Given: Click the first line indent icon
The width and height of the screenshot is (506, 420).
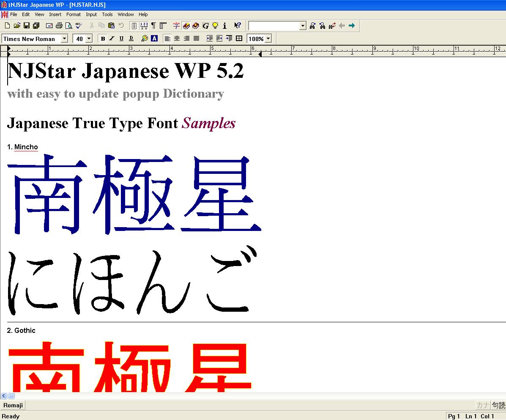Looking at the screenshot, I should (x=229, y=39).
